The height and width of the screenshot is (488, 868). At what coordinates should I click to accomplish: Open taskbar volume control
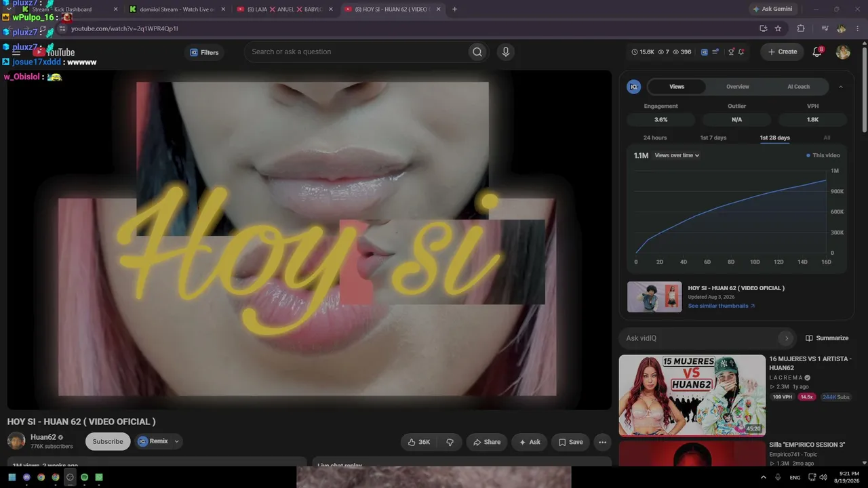pyautogui.click(x=823, y=477)
